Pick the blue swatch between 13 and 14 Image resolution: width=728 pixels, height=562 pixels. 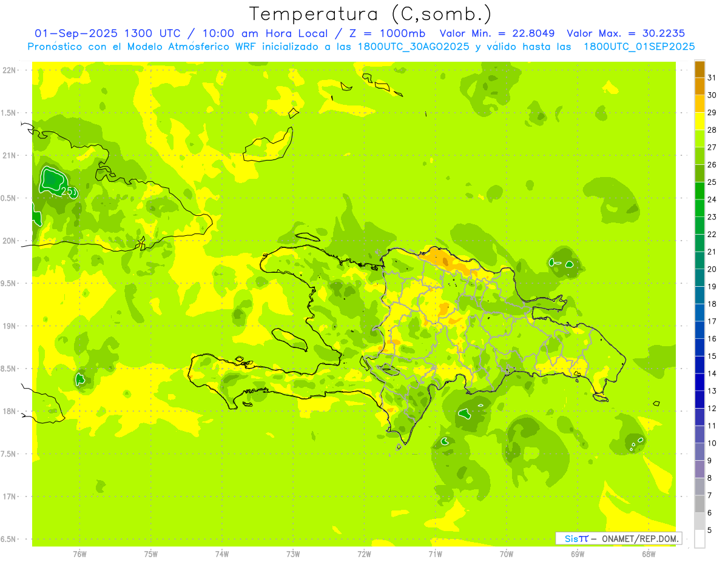[699, 382]
